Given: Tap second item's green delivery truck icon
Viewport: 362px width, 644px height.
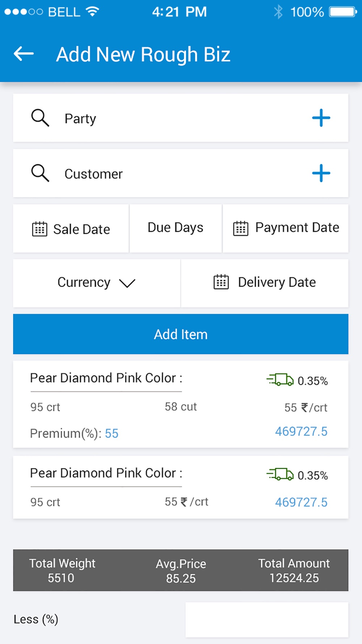Looking at the screenshot, I should (x=280, y=474).
